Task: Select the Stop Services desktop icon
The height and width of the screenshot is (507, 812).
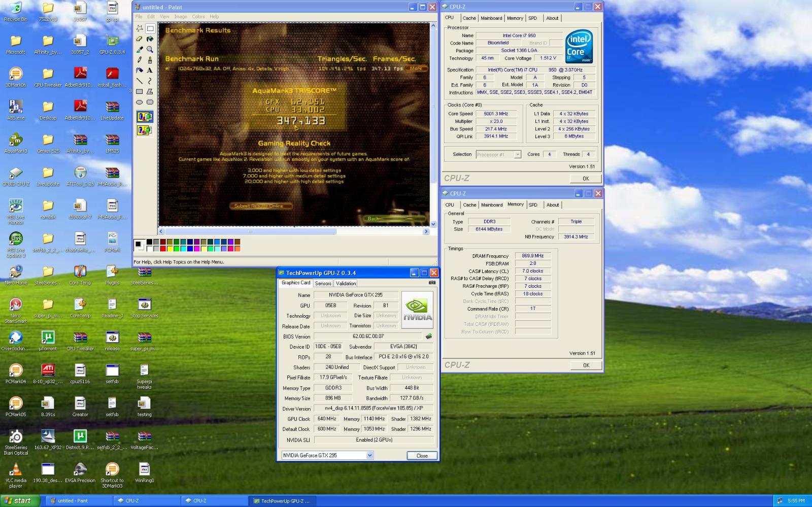Action: pos(144,308)
